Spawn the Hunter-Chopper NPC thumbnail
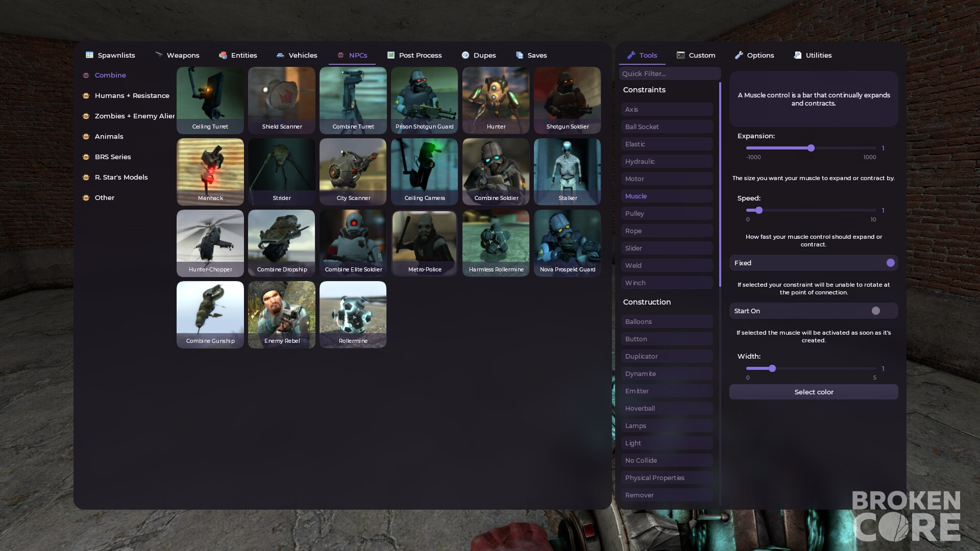The image size is (980, 551). (x=210, y=243)
